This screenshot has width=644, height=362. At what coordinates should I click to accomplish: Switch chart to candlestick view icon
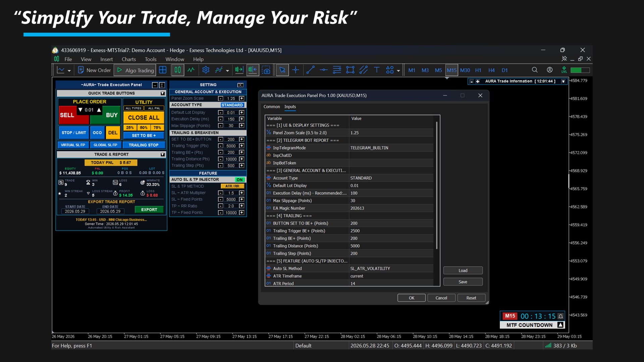[177, 70]
